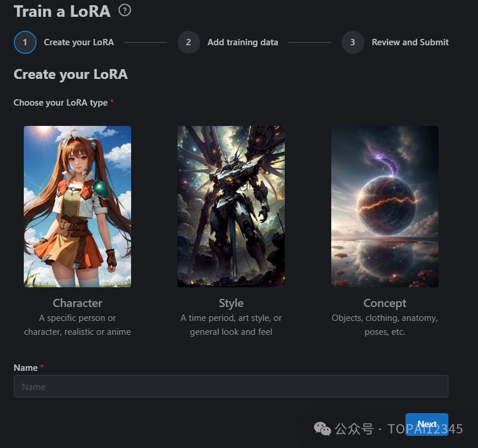Click the Next button
478x448 pixels.
click(x=427, y=424)
